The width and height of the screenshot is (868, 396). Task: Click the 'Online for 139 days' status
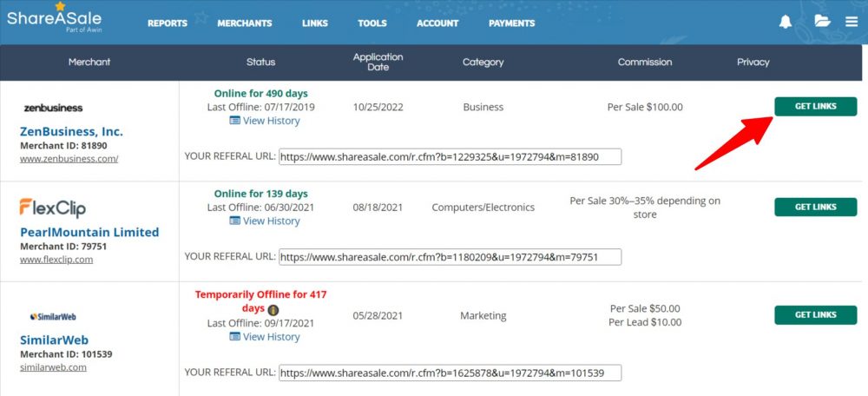click(260, 194)
